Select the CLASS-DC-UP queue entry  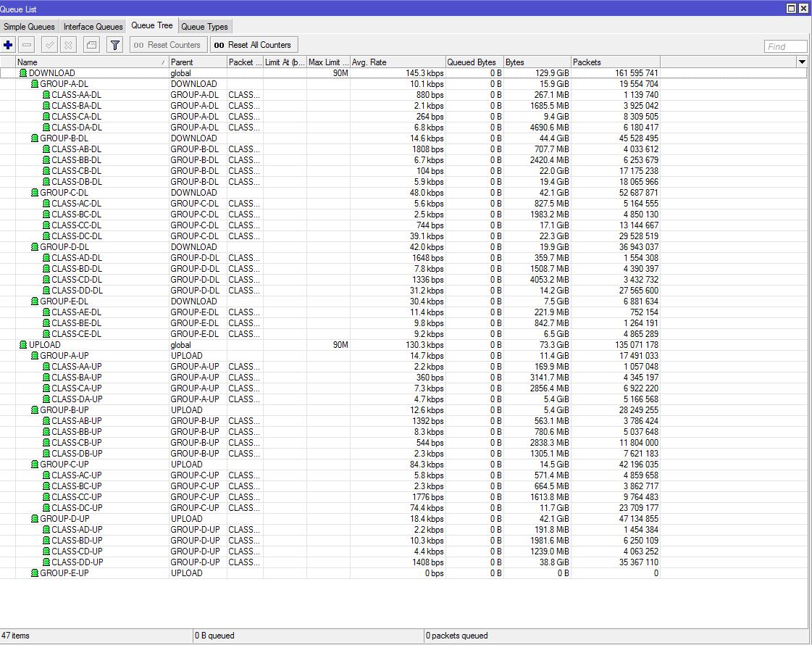77,508
